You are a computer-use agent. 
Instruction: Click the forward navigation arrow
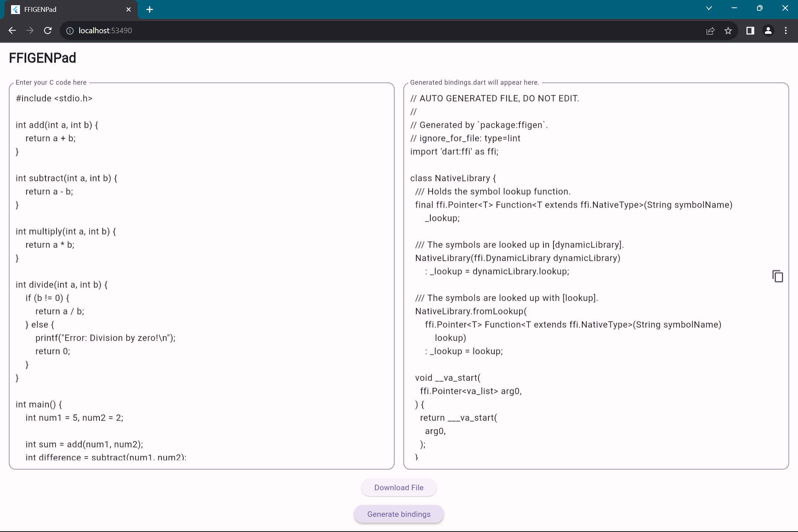pyautogui.click(x=30, y=31)
